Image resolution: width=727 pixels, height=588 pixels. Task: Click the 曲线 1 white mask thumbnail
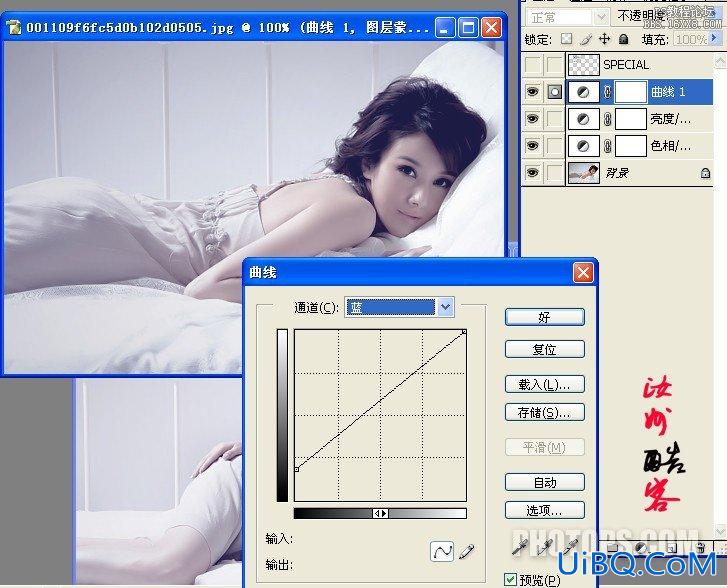coord(631,92)
